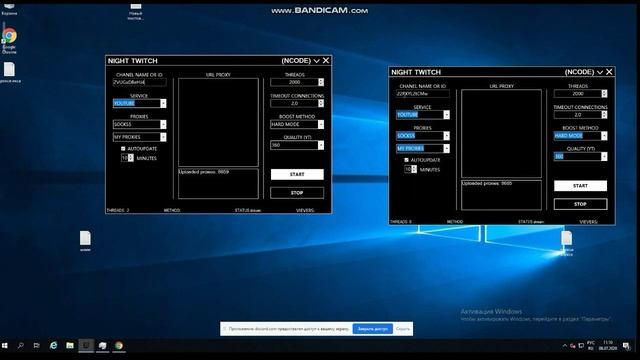Adjust MINUTES stepper in left window
Image resolution: width=640 pixels, height=360 pixels.
[131, 158]
